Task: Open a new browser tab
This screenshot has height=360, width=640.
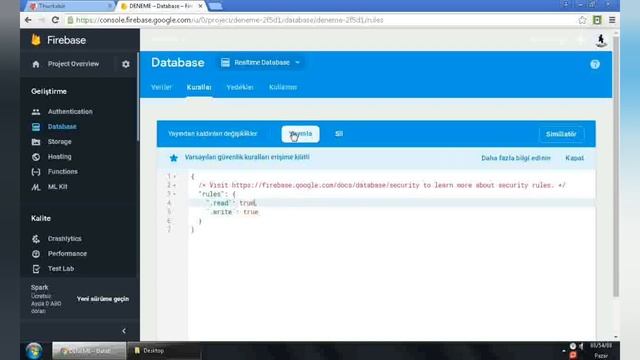Action: pos(215,6)
